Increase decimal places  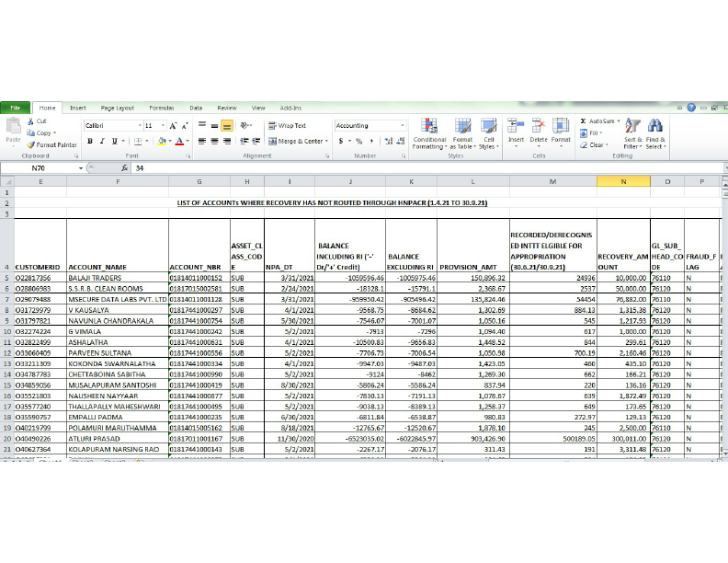389,142
